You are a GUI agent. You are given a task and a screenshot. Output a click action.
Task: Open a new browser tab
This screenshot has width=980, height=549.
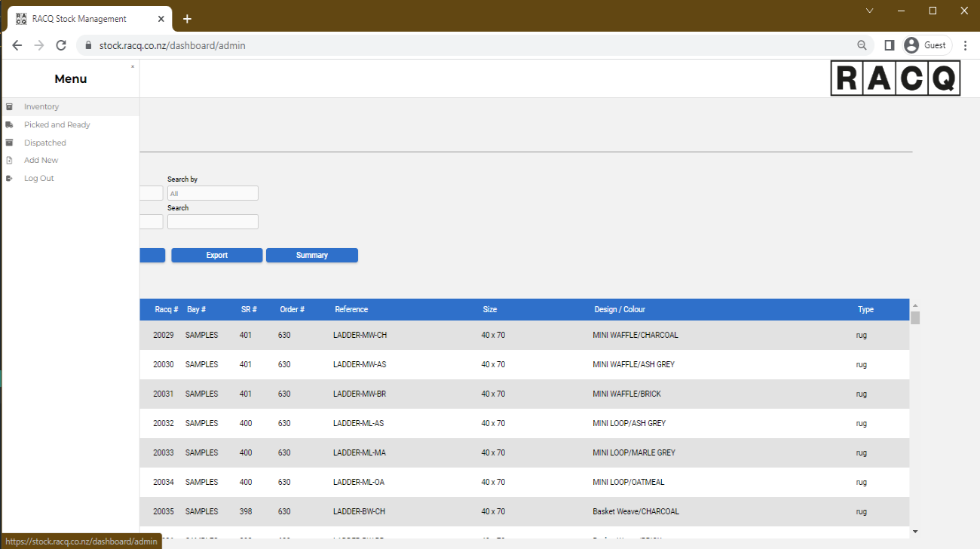point(187,19)
